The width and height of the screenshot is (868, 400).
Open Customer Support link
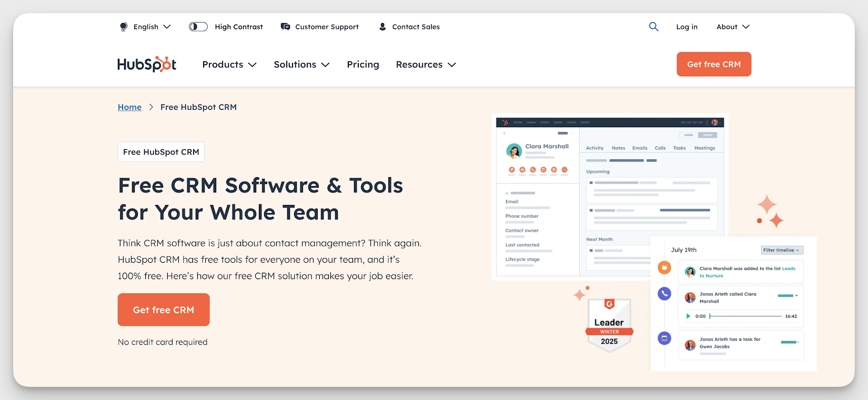(327, 27)
